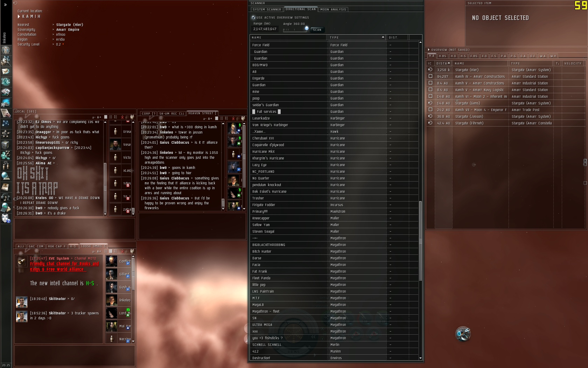Open the H-S chat tab

pos(73,246)
